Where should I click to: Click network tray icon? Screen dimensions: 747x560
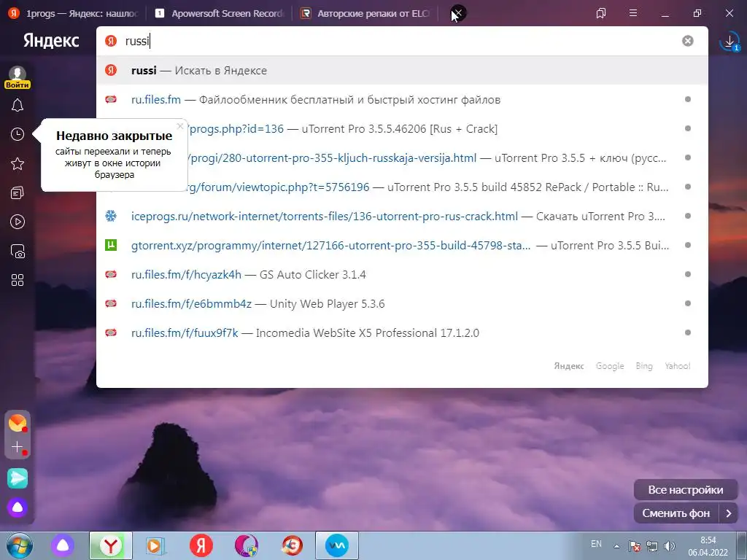pos(652,546)
